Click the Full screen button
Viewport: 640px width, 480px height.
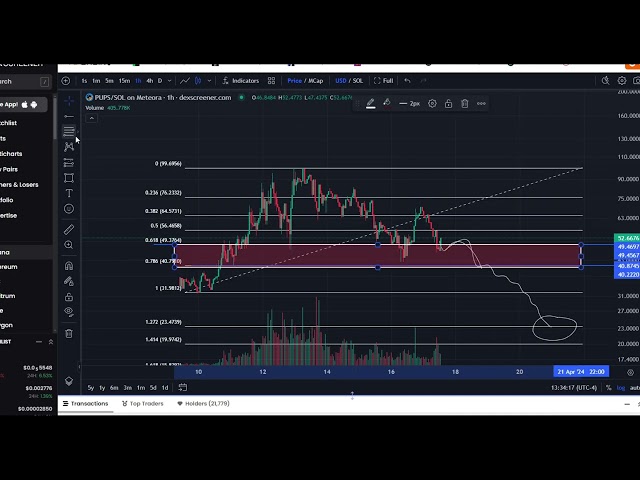[384, 80]
